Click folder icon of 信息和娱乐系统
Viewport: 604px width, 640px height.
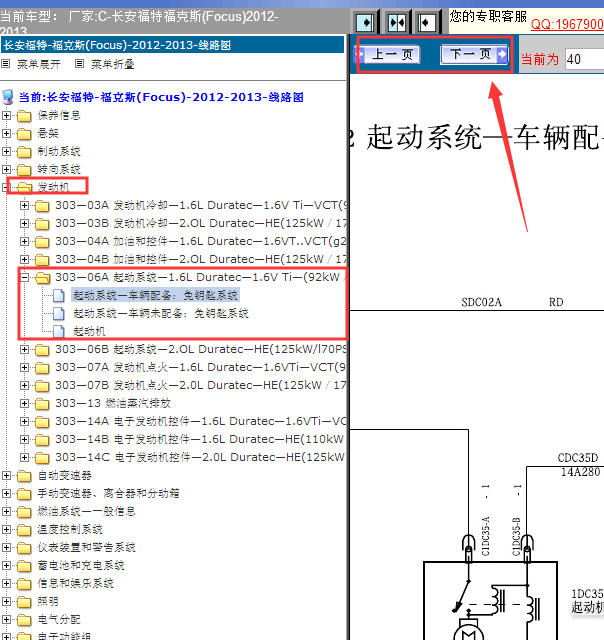click(24, 584)
